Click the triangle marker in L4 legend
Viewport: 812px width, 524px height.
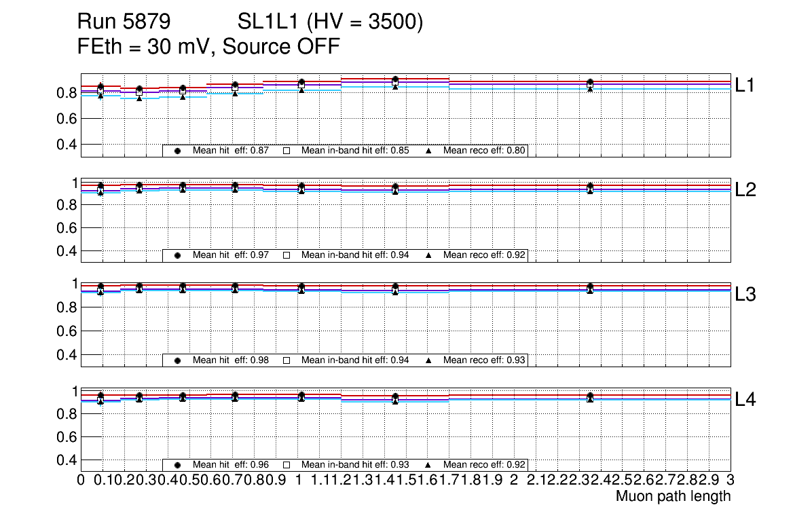click(428, 465)
